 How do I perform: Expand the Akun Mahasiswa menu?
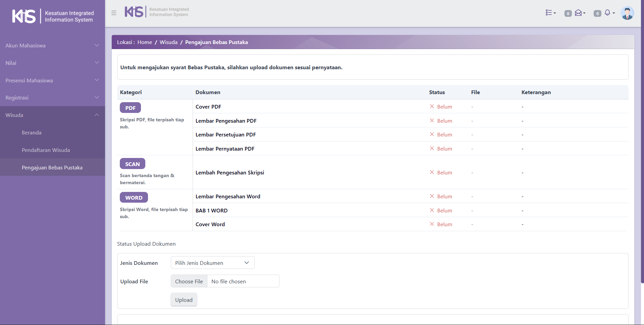(x=52, y=45)
